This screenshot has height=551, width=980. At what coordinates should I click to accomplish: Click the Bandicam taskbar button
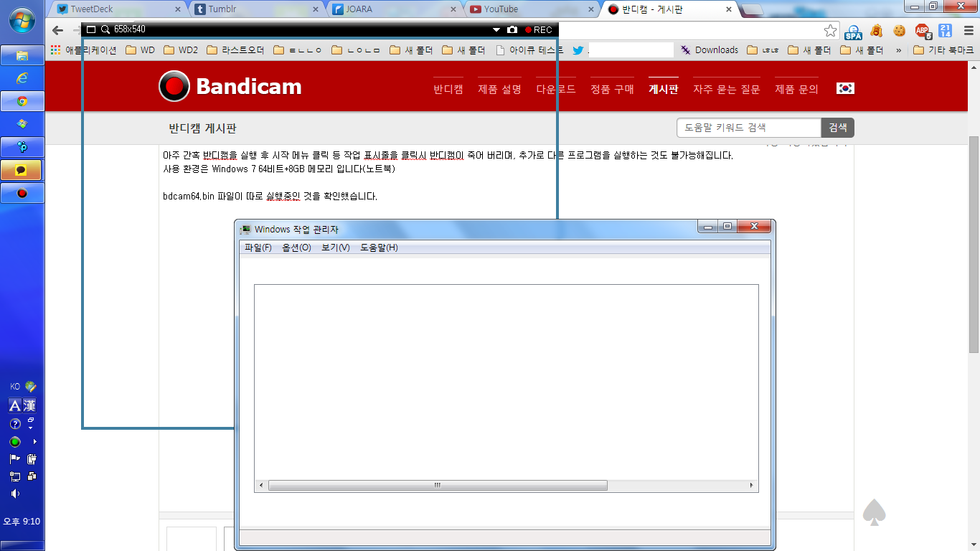(x=22, y=193)
